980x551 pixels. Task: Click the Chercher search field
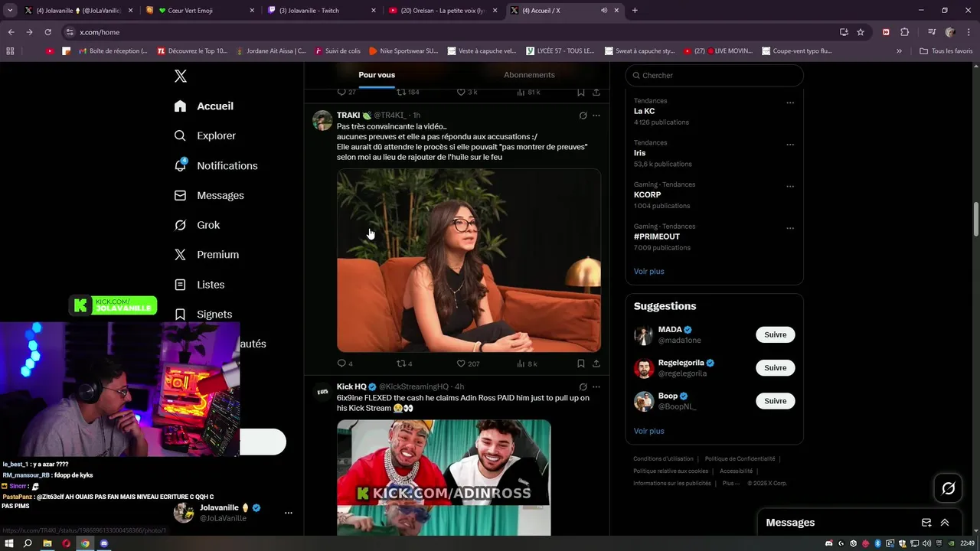[x=714, y=76]
